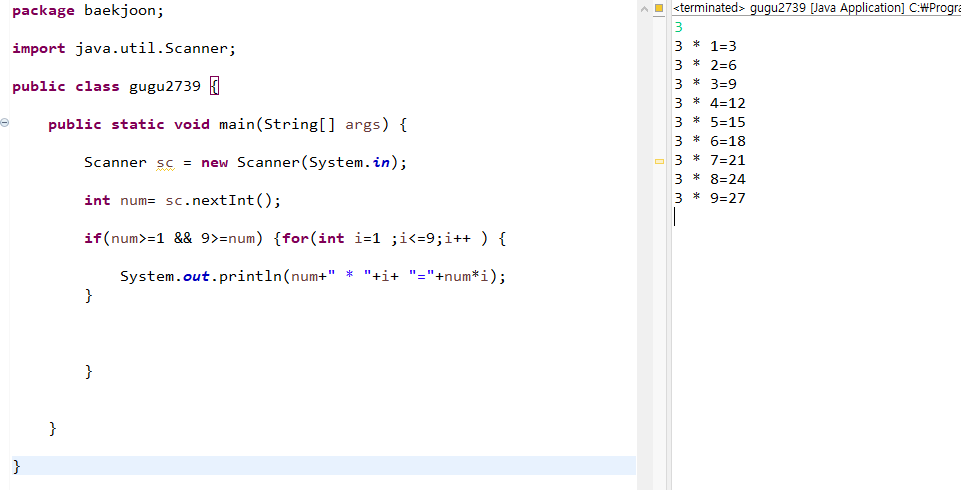Screen dimensions: 961x490
Task: Click the highlighted opening brace after gugu2739
Action: (214, 86)
